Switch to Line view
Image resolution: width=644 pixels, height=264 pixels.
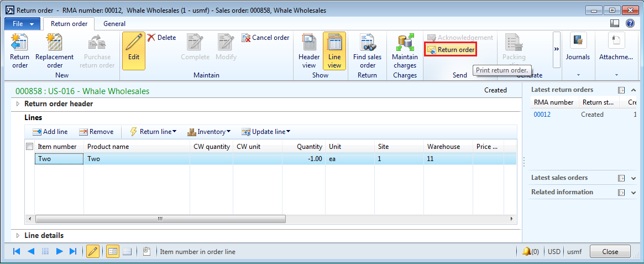point(334,51)
